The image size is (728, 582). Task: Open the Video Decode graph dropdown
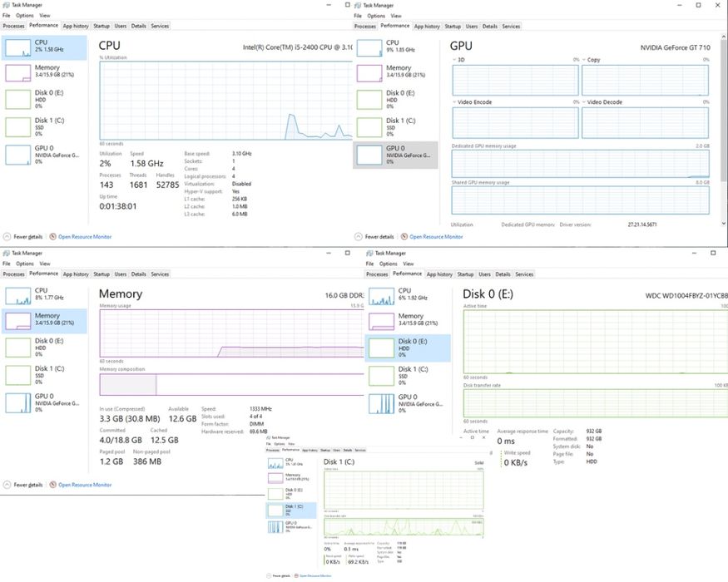pyautogui.click(x=584, y=102)
